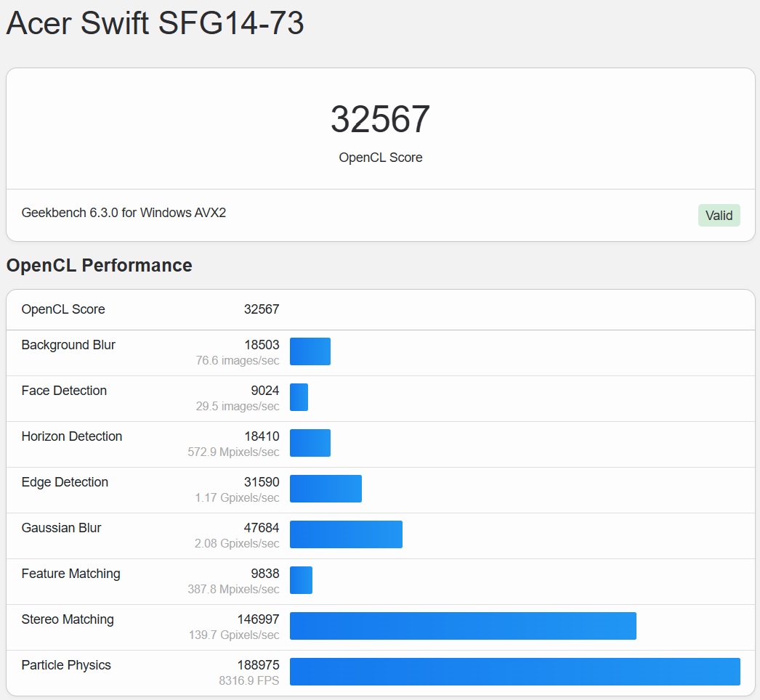Select the "OpenCL Score" label in the performance table
The width and height of the screenshot is (760, 700).
click(x=63, y=309)
